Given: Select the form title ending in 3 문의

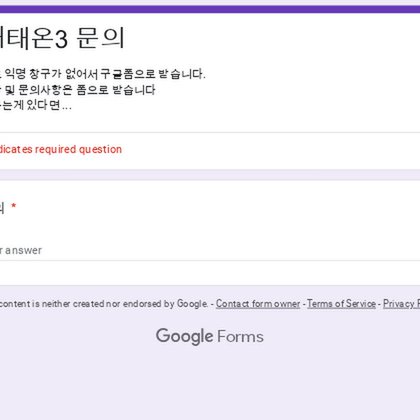Looking at the screenshot, I should 62,38.
